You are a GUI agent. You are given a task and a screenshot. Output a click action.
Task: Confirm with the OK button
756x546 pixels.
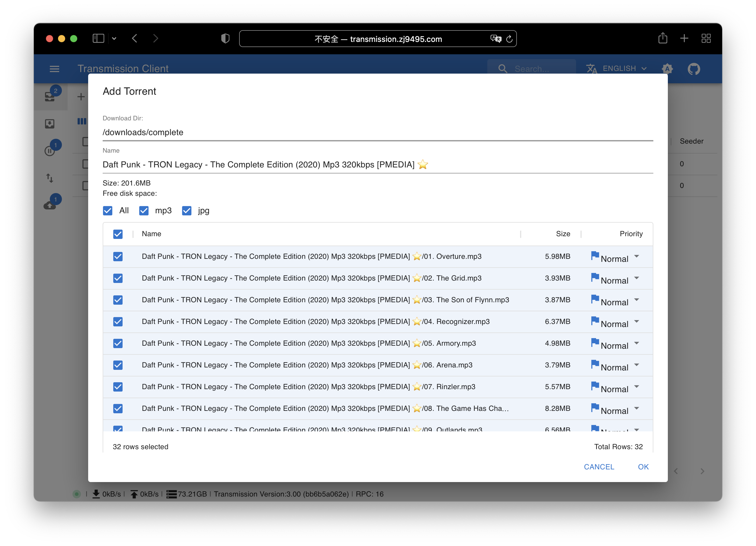click(643, 467)
